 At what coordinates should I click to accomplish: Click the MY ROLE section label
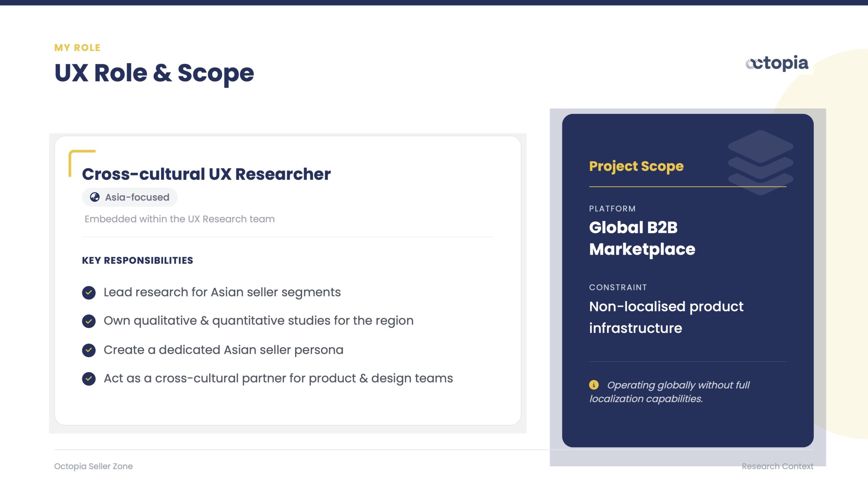pyautogui.click(x=77, y=48)
